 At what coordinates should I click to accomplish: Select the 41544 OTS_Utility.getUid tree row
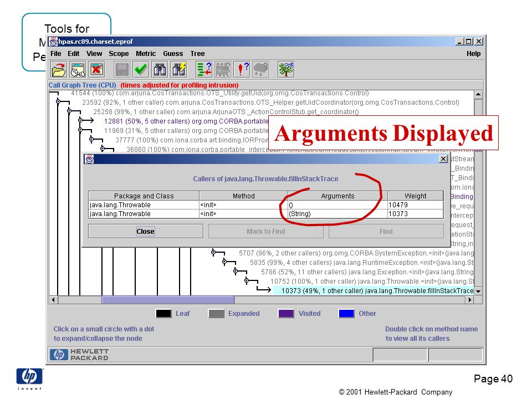click(x=220, y=93)
